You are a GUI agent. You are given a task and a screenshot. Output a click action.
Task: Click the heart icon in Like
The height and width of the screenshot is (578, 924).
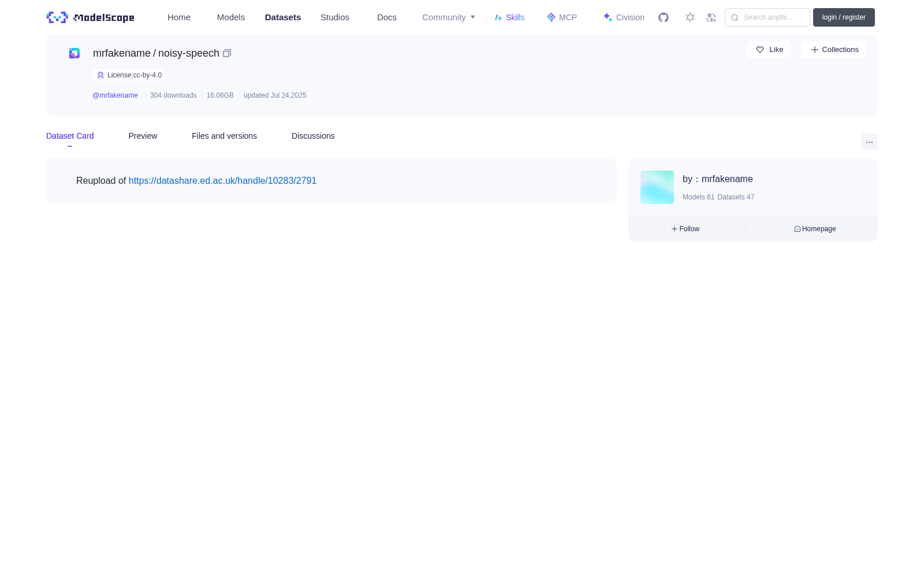760,50
